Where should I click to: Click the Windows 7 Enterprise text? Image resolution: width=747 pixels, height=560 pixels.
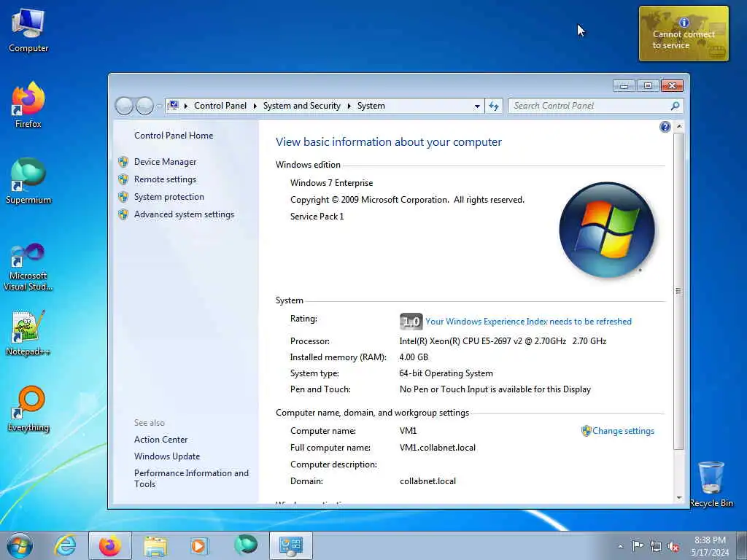click(332, 183)
